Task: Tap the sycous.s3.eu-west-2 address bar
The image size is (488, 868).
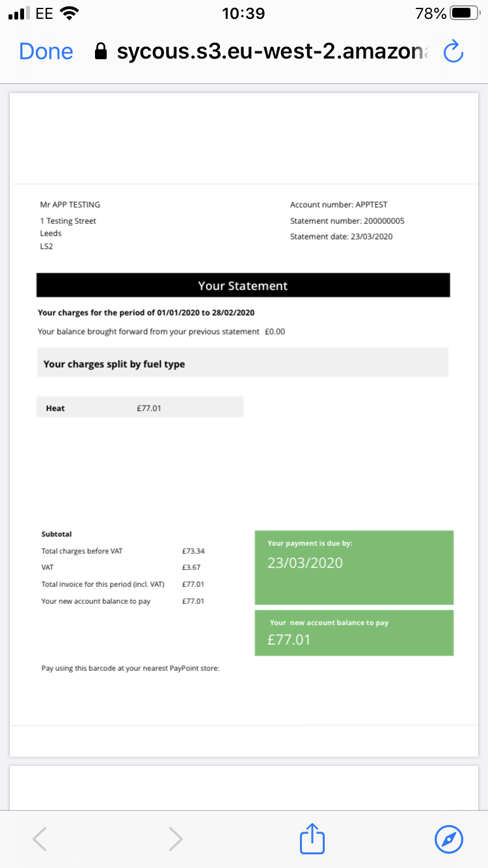Action: (x=273, y=51)
